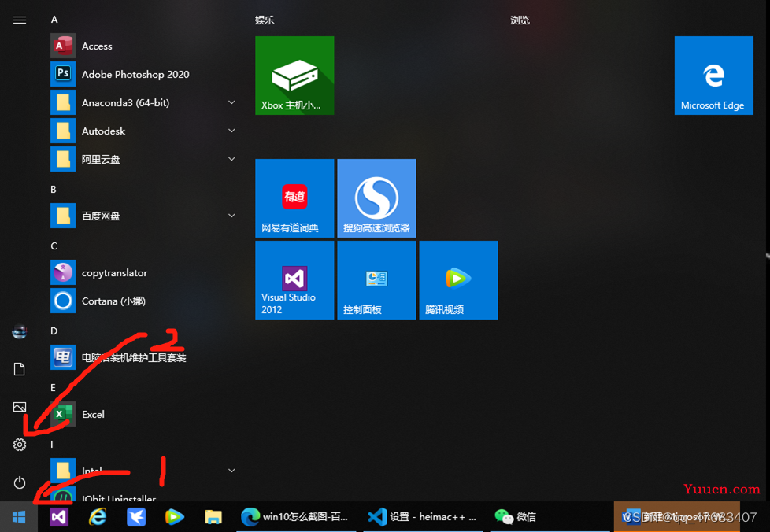Open the Visual Studio 2012 tile

pos(294,280)
